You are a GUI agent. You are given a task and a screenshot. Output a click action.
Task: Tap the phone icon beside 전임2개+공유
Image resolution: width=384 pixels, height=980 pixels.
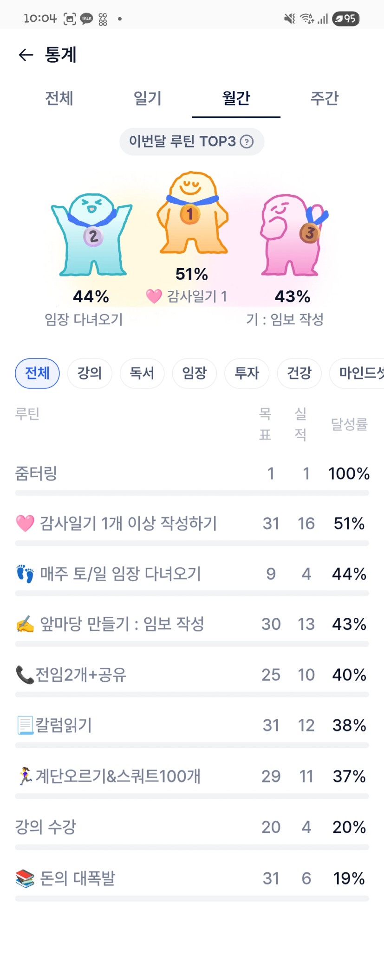click(x=24, y=675)
